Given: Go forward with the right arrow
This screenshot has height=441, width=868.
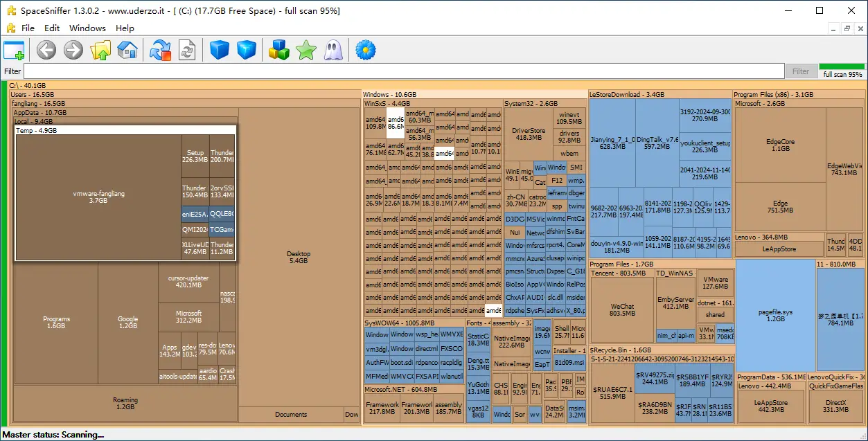Looking at the screenshot, I should pyautogui.click(x=73, y=50).
